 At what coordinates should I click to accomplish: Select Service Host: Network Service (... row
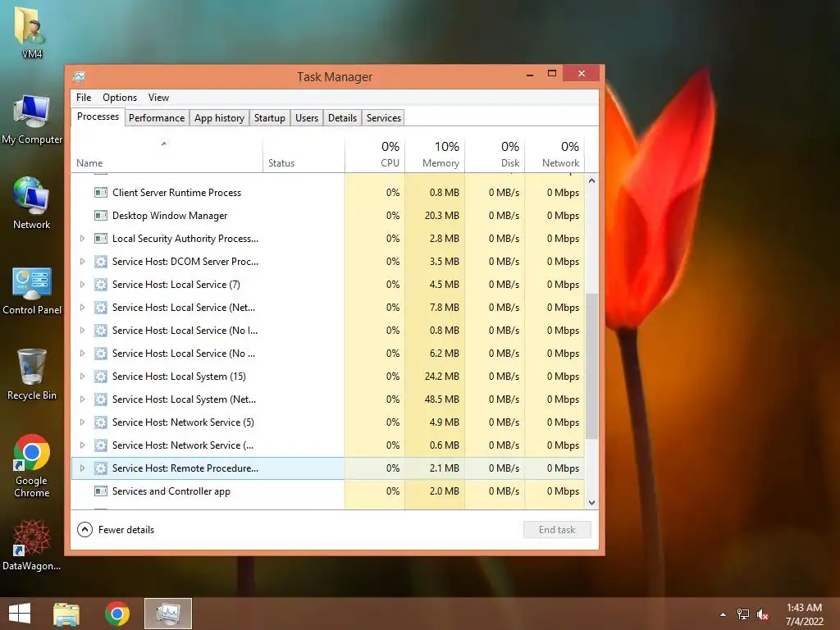(327, 445)
